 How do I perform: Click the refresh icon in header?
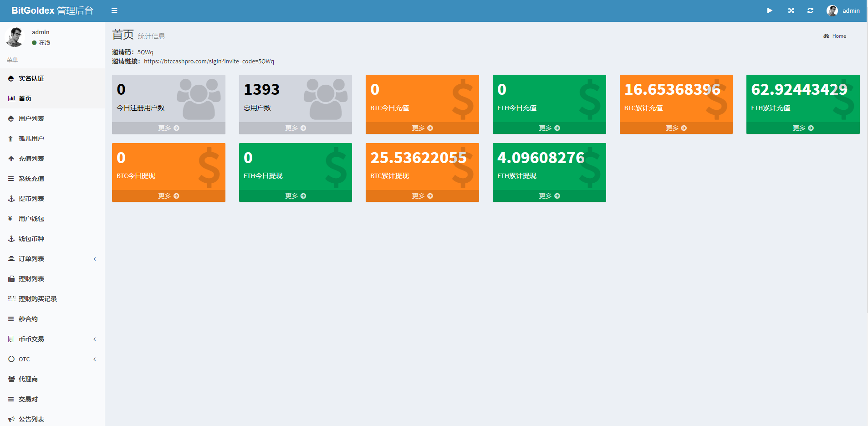pyautogui.click(x=810, y=10)
